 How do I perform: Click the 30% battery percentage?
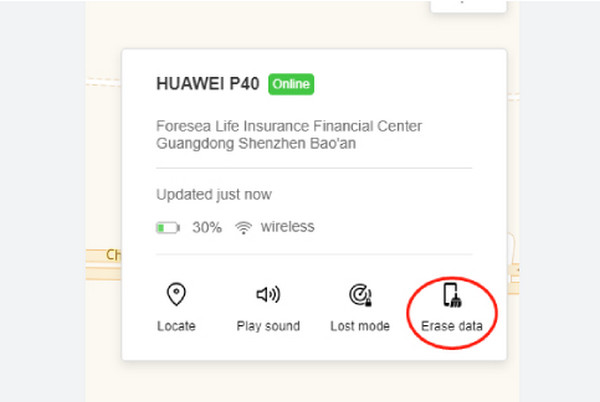click(207, 228)
